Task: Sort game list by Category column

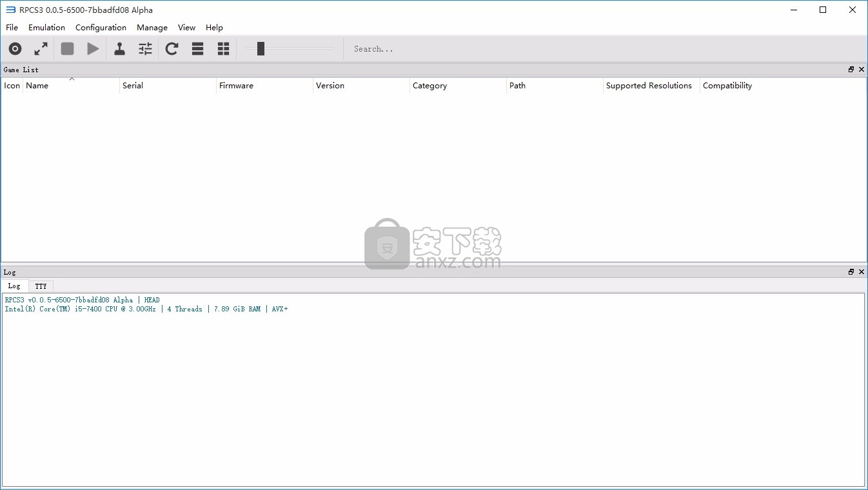Action: point(458,85)
